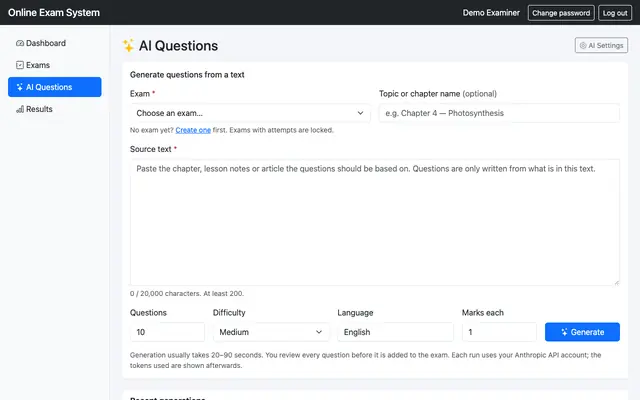This screenshot has height=400, width=640.
Task: Expand the Difficulty Medium dropdown
Action: 271,332
